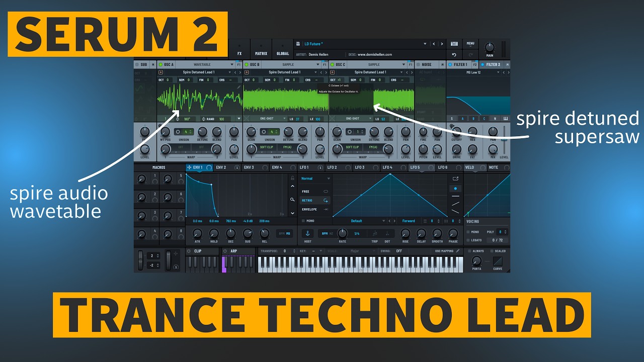Click the redo arrow icon
The height and width of the screenshot is (362, 644).
(x=471, y=54)
